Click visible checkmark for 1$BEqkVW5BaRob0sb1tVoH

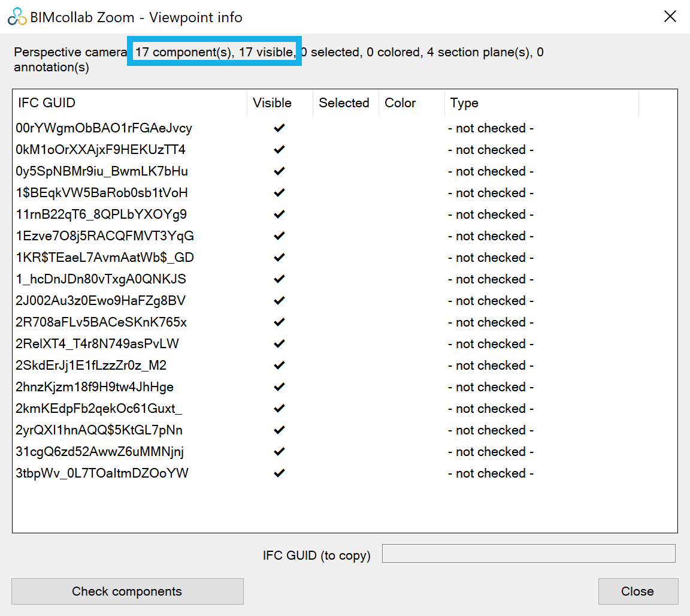click(x=280, y=193)
